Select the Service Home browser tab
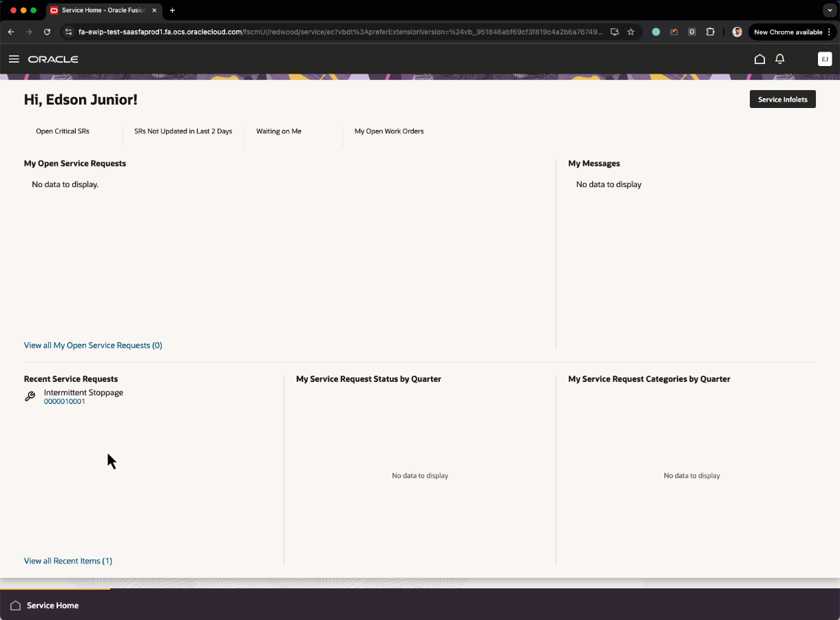Screen dimensions: 840x620 (103, 10)
